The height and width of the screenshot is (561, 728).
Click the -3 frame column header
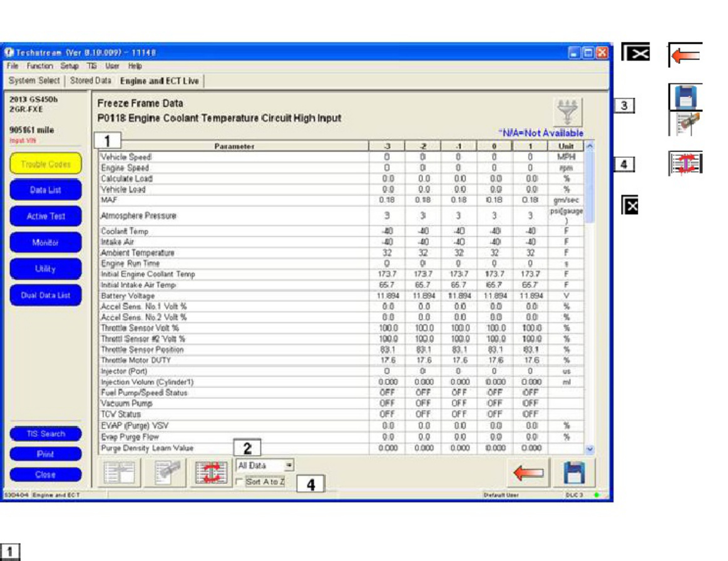[x=387, y=147]
